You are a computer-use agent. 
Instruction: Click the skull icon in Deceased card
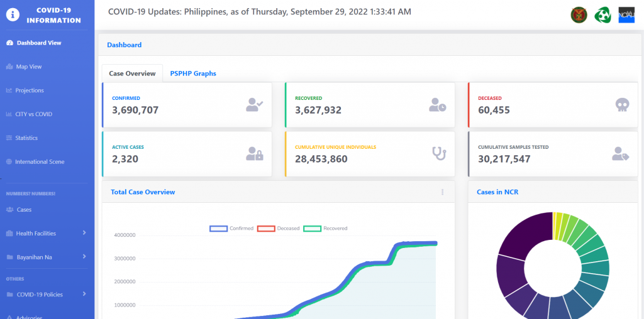(622, 105)
